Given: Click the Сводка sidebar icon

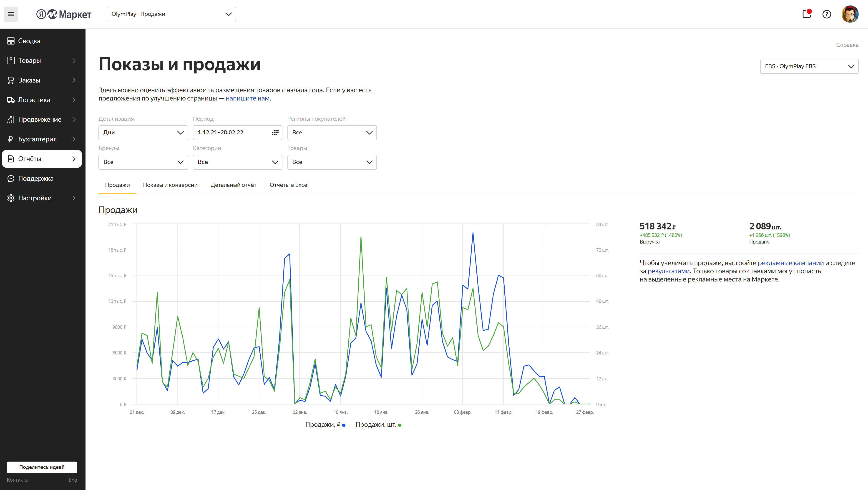Looking at the screenshot, I should click(x=11, y=41).
